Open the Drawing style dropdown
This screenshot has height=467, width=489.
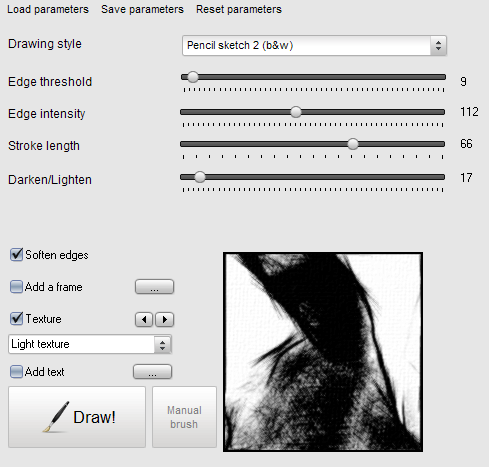314,45
